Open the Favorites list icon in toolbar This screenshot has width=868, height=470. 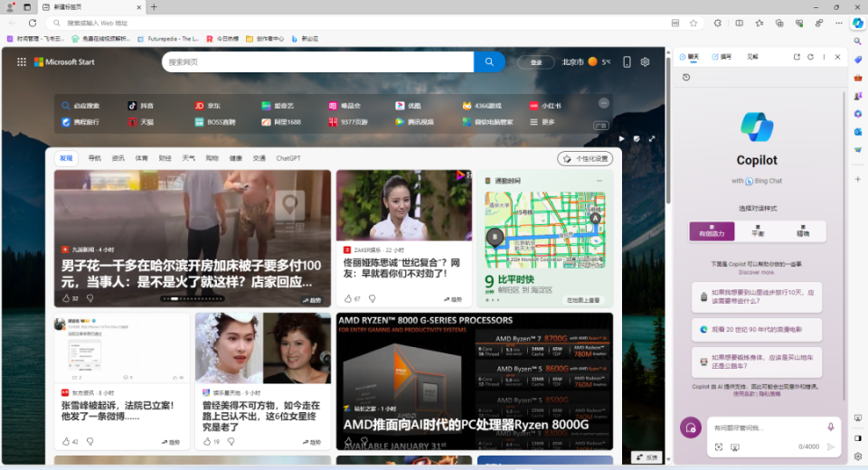coord(759,23)
